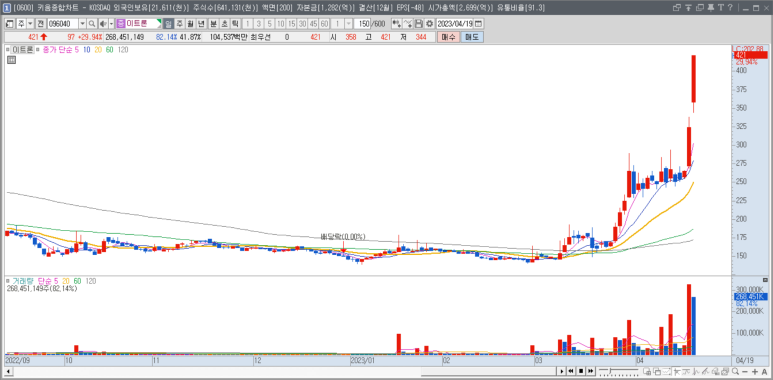The width and height of the screenshot is (773, 380).
Task: Expand the stock code 096040 dropdown
Action: click(x=82, y=24)
